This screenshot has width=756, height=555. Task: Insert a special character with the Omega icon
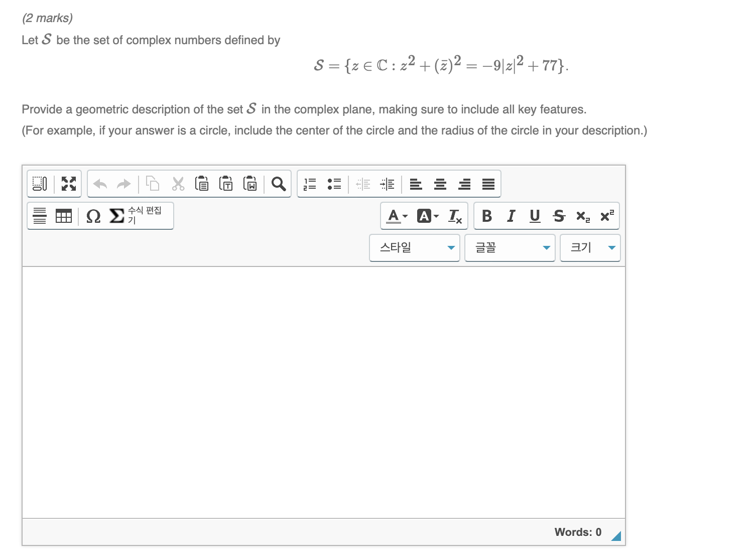click(92, 216)
